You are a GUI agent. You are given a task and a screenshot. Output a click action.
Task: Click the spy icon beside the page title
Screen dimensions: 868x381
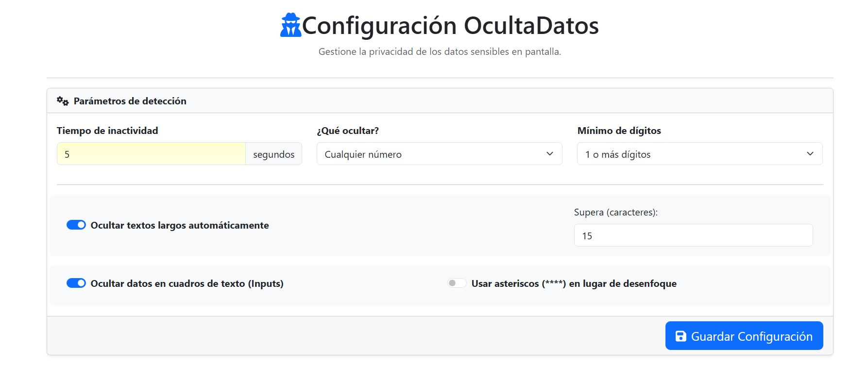coord(290,25)
